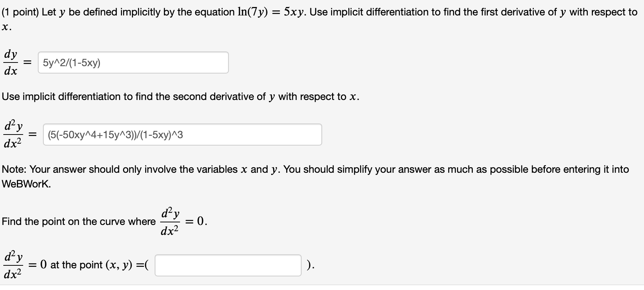The width and height of the screenshot is (644, 290).
Task: Click the "(1 point)" label at the top
Action: pyautogui.click(x=21, y=12)
